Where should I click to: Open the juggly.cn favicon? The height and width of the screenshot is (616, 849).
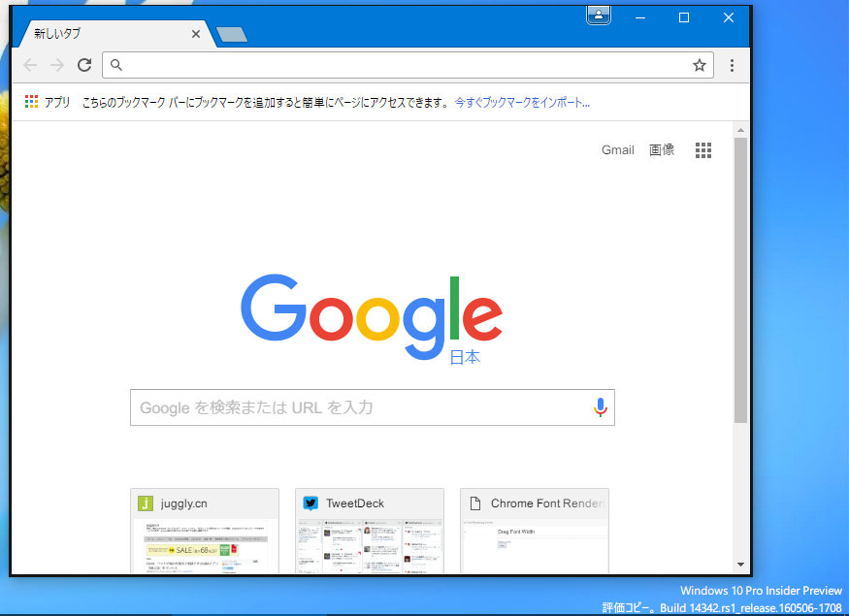click(x=146, y=503)
